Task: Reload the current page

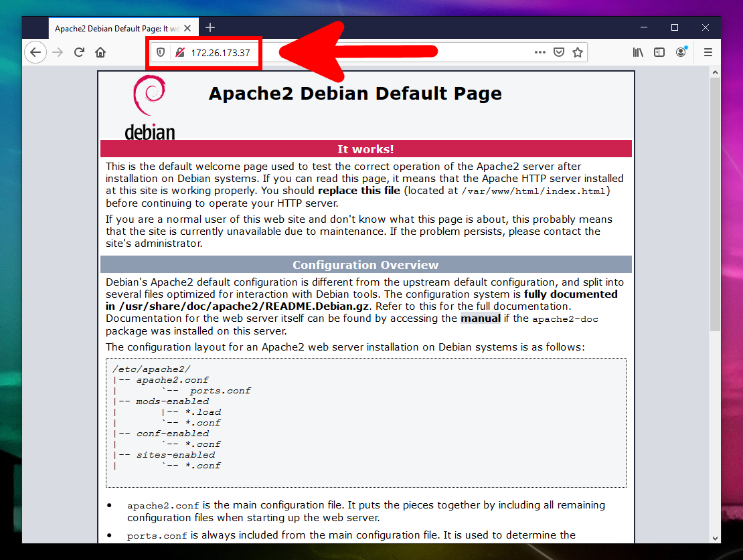Action: (79, 52)
